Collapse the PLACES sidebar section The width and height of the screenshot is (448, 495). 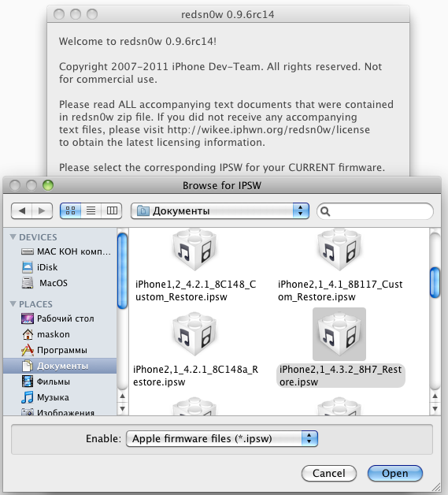(13, 303)
